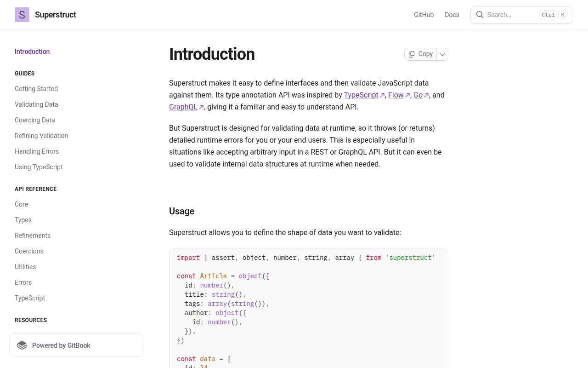Click 'tags: array(string()),' code line
588x368 pixels.
point(227,304)
